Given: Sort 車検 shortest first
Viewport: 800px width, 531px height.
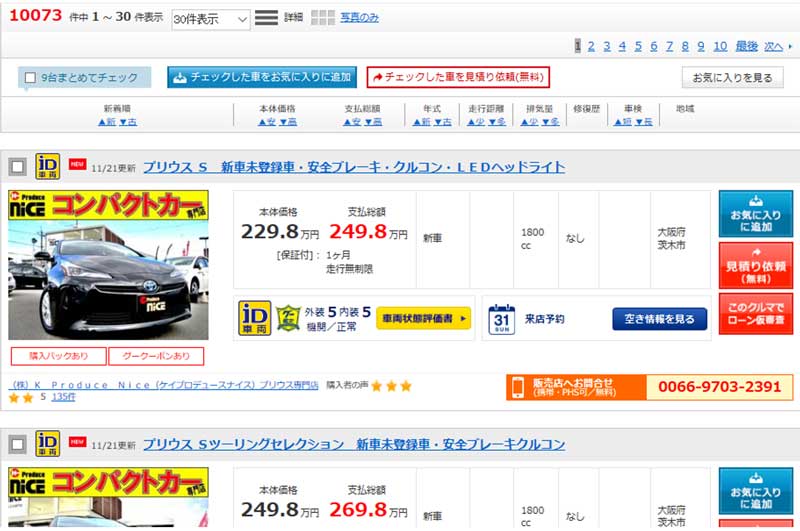Looking at the screenshot, I should pyautogui.click(x=623, y=122).
